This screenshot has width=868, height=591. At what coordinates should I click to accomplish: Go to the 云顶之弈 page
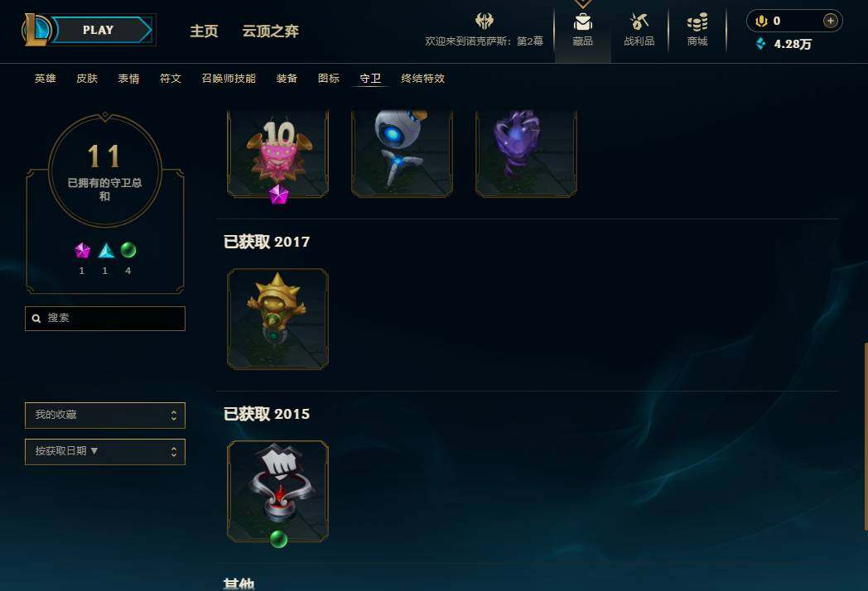click(x=270, y=31)
